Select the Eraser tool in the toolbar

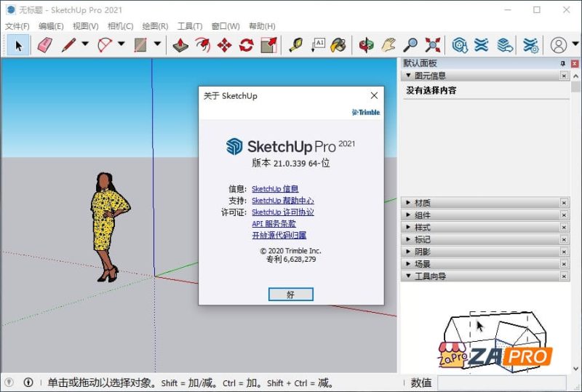(x=44, y=45)
